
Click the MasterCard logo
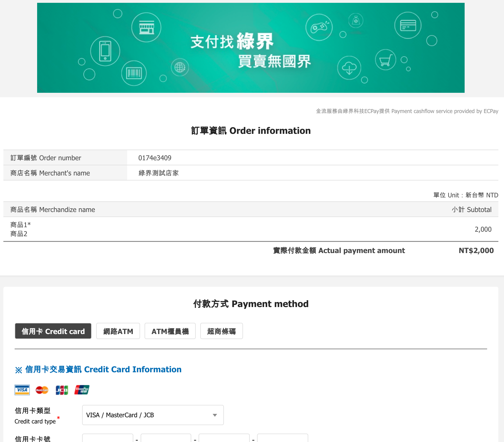42,390
